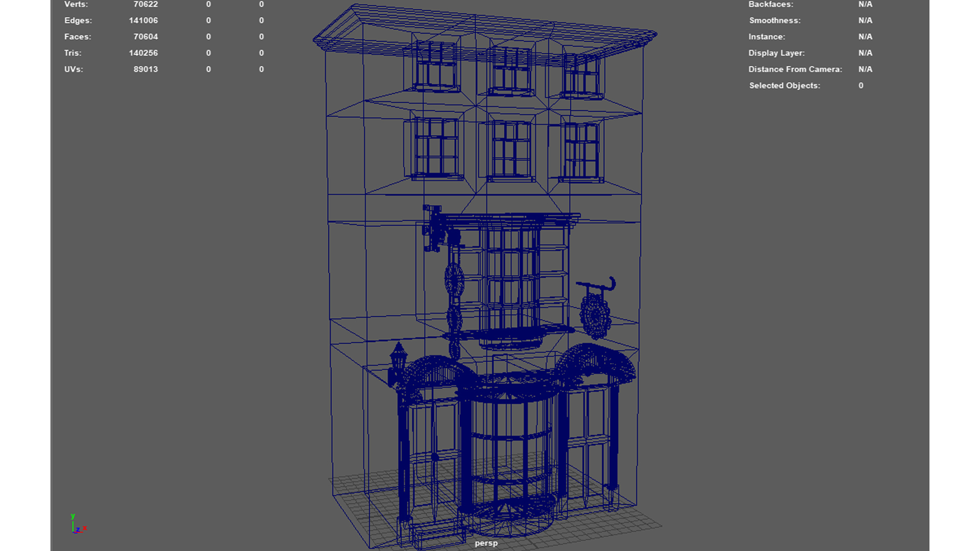Click the Distance From Camera label

[x=795, y=69]
